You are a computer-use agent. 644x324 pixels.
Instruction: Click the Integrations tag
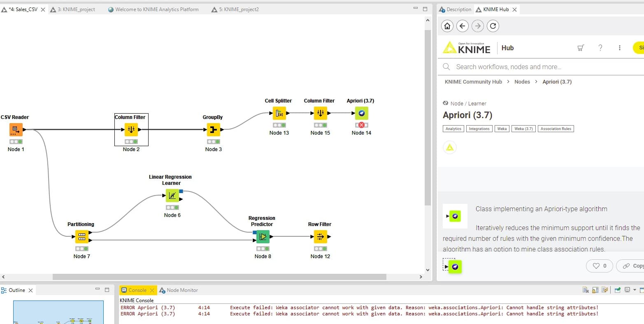coord(479,129)
